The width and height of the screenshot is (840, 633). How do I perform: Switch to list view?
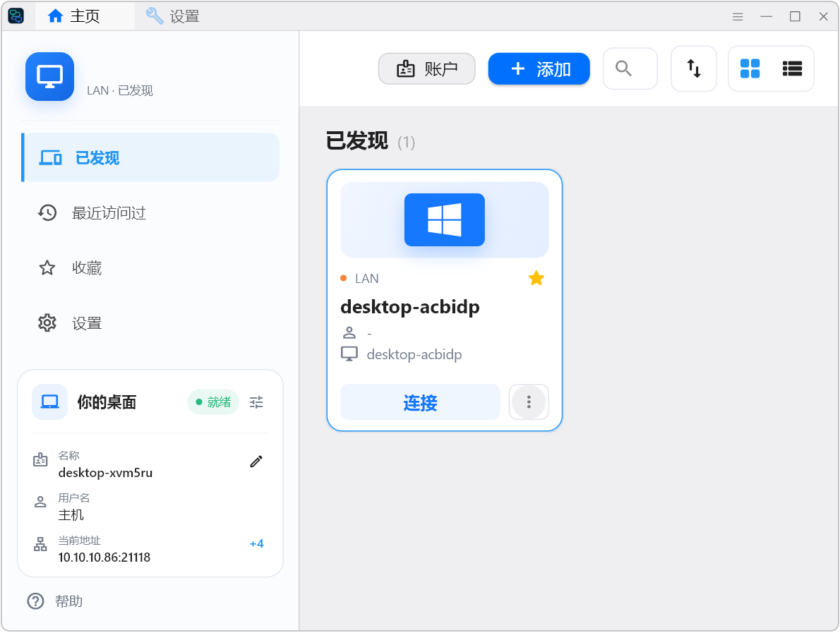792,68
